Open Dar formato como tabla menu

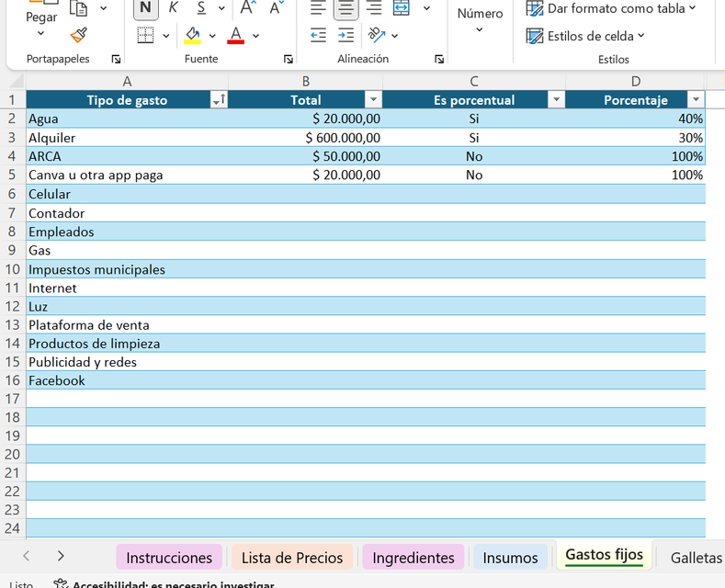pos(611,8)
